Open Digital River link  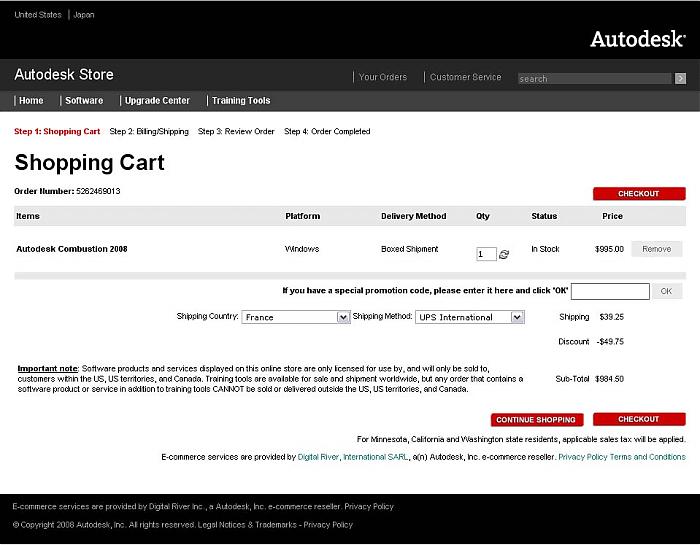click(318, 457)
